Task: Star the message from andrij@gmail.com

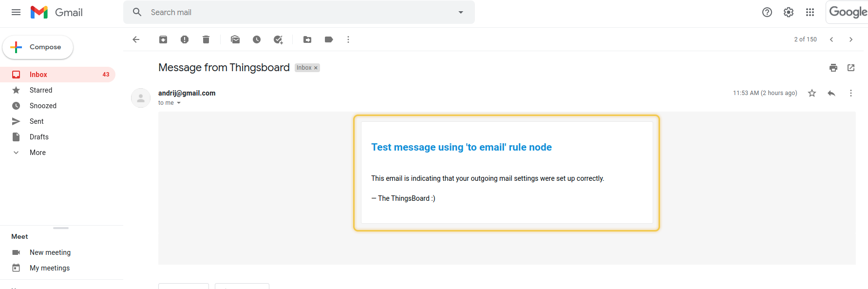Action: (812, 93)
